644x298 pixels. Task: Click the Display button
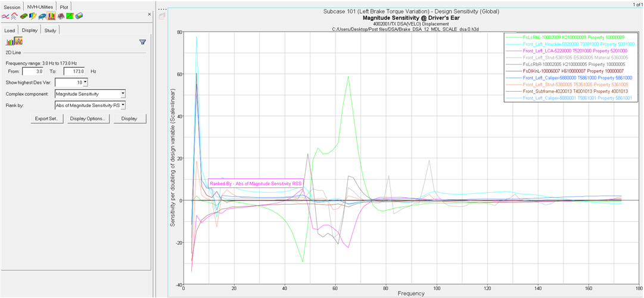pyautogui.click(x=130, y=119)
